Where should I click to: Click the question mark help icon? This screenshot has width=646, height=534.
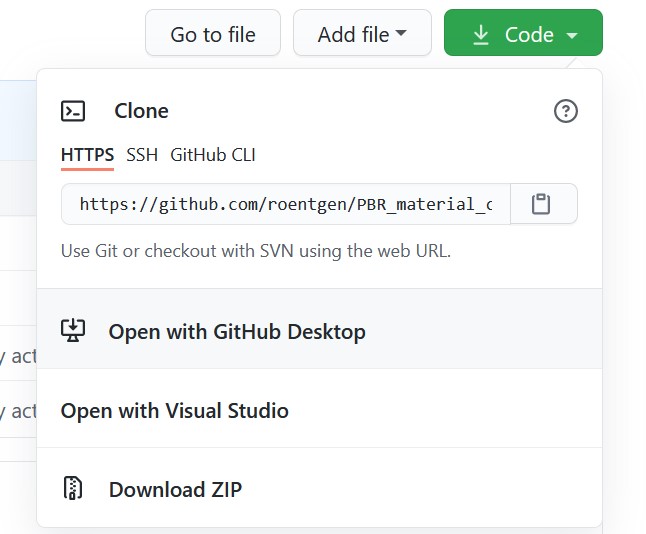566,111
